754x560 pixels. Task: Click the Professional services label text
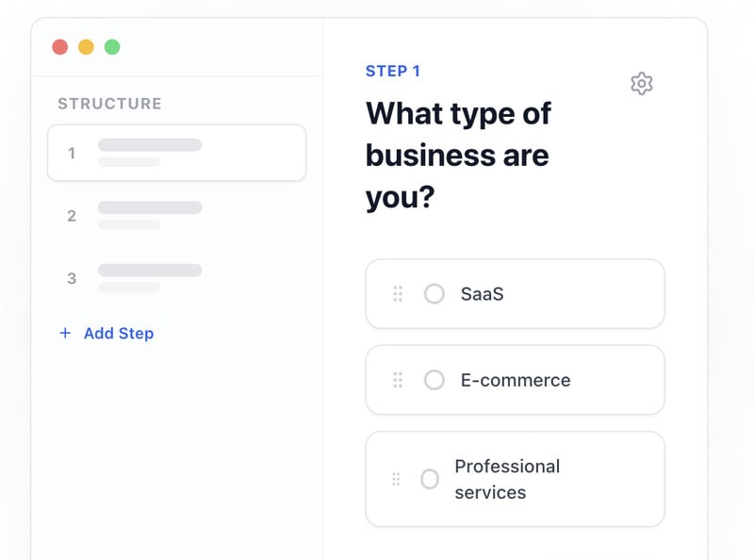507,479
